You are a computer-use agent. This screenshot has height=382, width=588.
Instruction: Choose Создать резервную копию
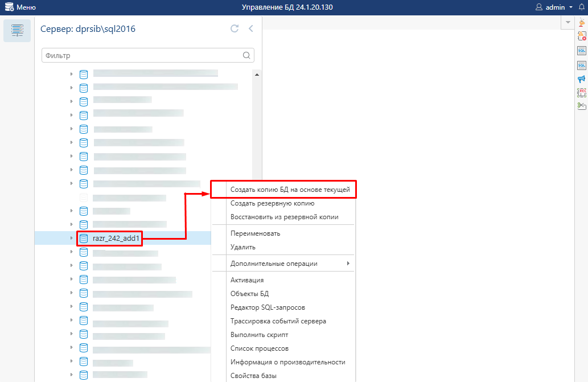point(272,203)
